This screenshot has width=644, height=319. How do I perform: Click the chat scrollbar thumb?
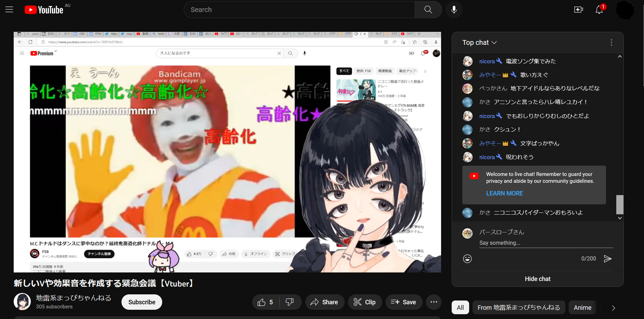tap(620, 205)
